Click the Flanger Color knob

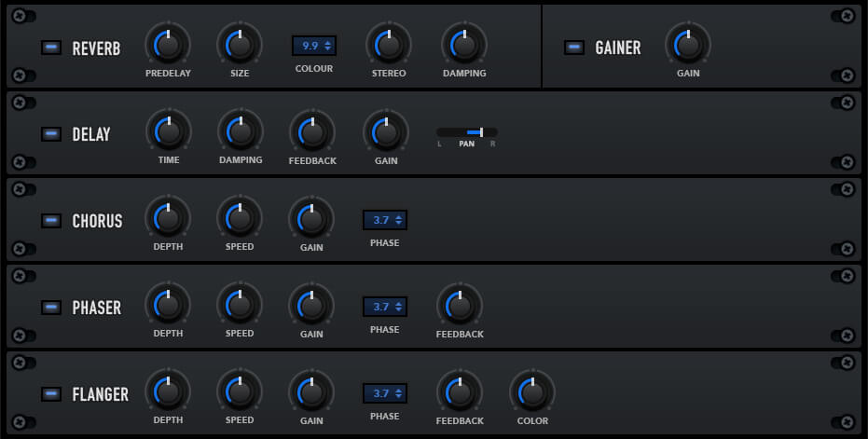coord(532,392)
